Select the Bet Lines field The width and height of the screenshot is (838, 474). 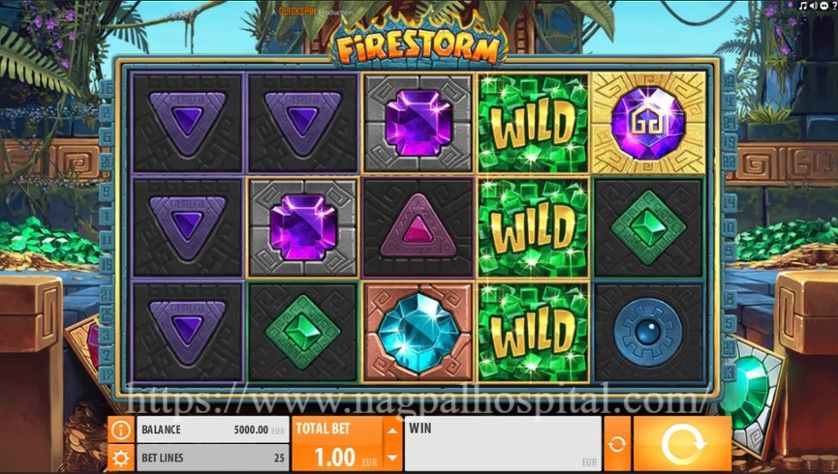[x=213, y=458]
